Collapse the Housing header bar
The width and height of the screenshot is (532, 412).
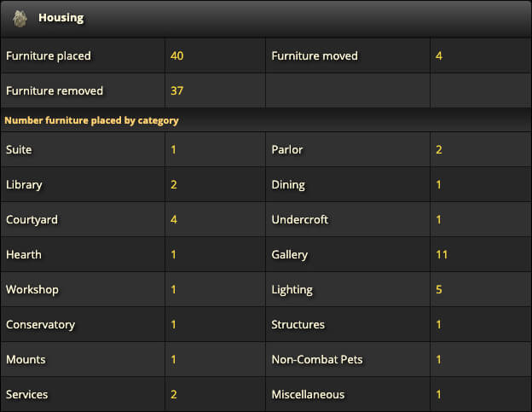266,18
